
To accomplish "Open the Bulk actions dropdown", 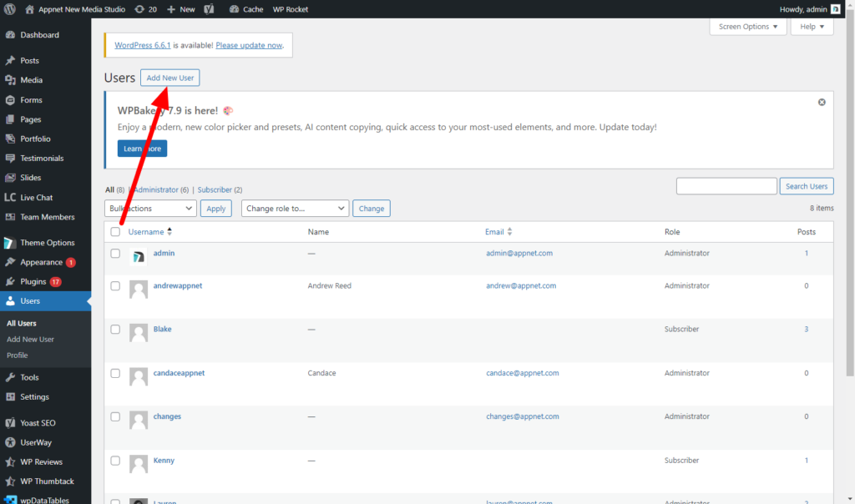I will coord(150,208).
